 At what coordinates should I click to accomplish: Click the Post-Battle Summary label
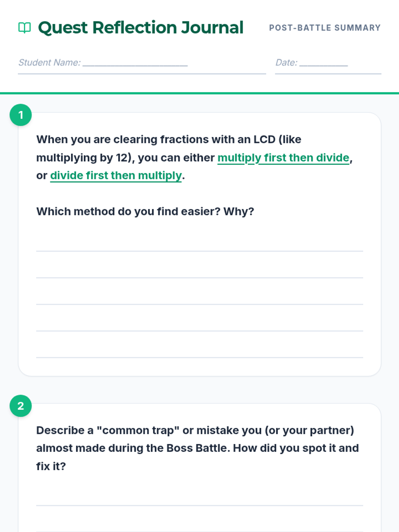point(325,28)
